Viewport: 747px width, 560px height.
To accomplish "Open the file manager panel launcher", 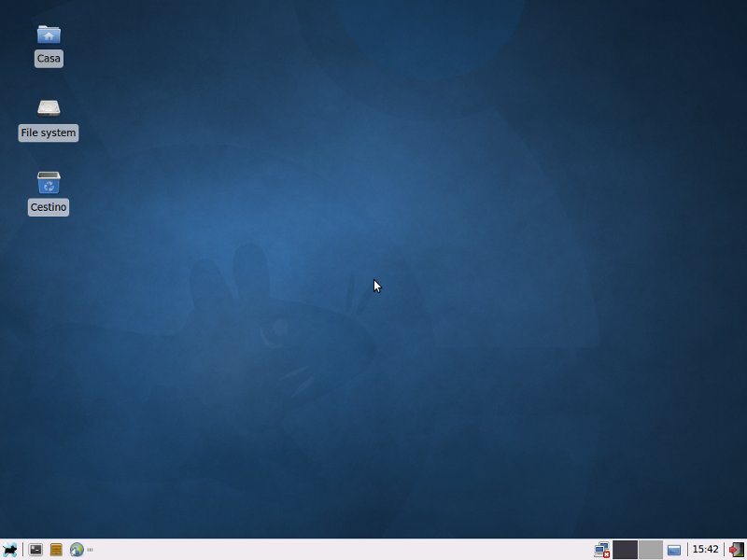I will (x=56, y=550).
